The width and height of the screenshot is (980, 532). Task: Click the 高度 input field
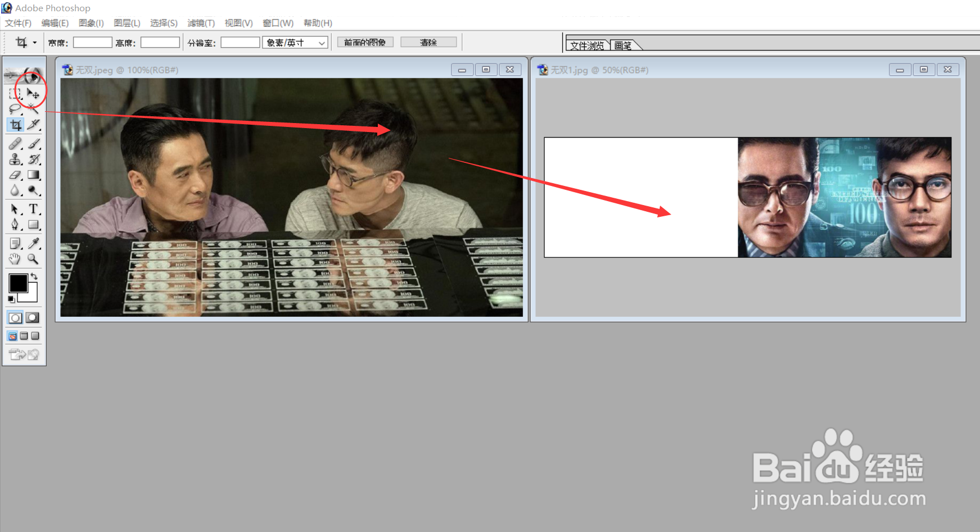pos(160,43)
